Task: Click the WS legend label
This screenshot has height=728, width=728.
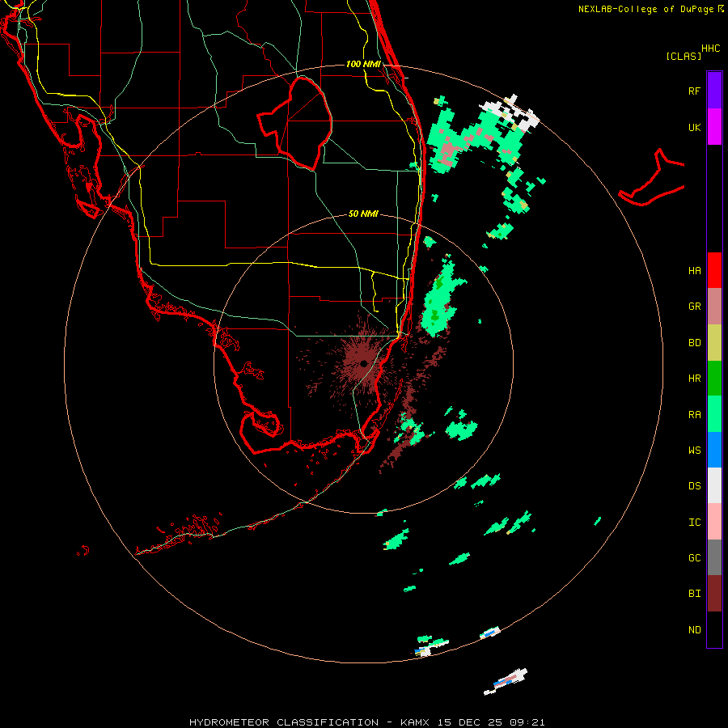Action: 694,450
